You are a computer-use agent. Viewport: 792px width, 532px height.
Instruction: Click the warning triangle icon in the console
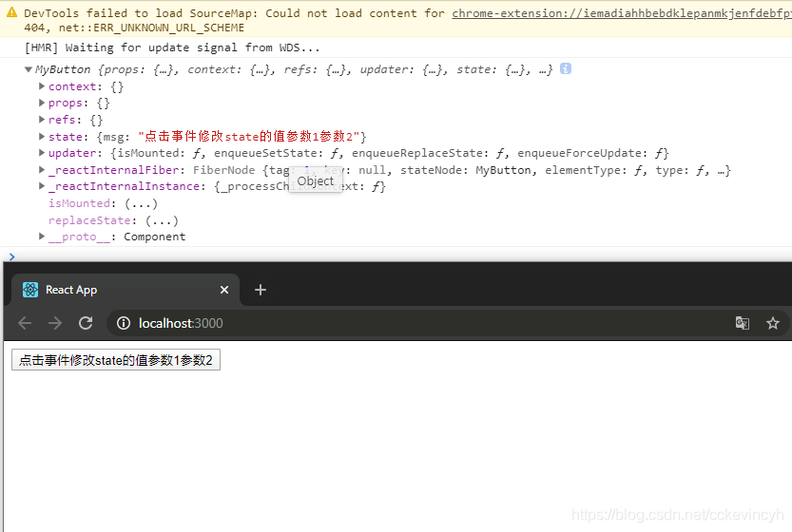click(11, 12)
